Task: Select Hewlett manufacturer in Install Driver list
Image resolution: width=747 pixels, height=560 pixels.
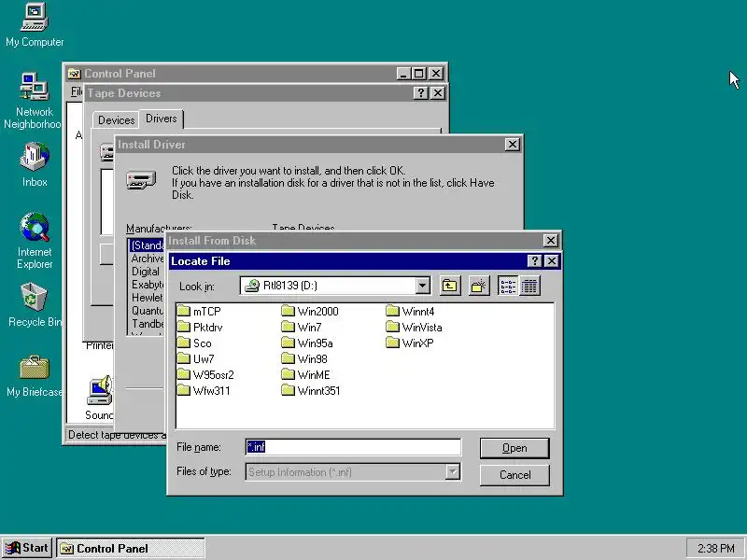Action: point(148,297)
